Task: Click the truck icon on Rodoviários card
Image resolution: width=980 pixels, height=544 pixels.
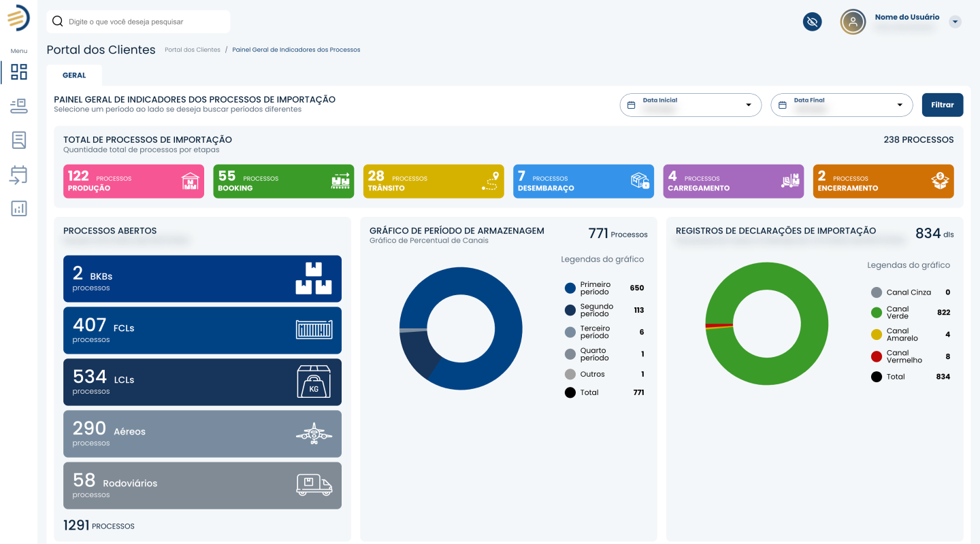Action: [x=314, y=485]
